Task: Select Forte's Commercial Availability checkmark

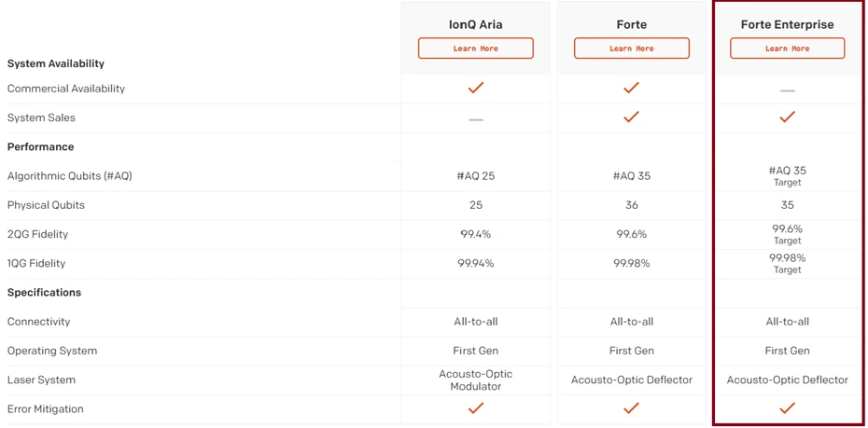Action: pos(631,88)
